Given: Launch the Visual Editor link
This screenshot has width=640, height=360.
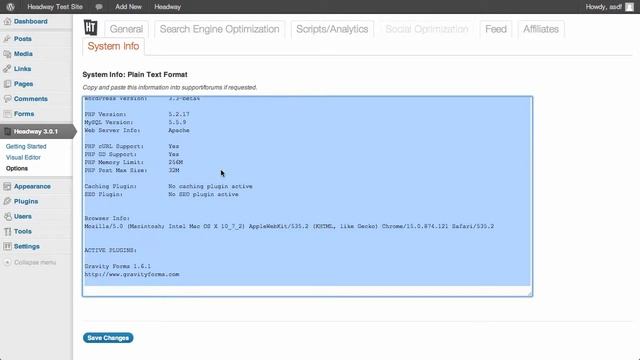Looking at the screenshot, I should pos(23,158).
